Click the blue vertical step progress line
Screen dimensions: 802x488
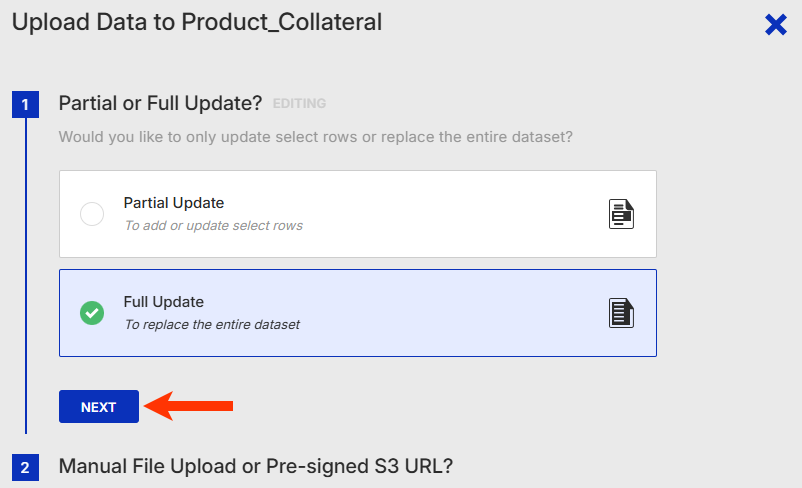click(x=26, y=276)
